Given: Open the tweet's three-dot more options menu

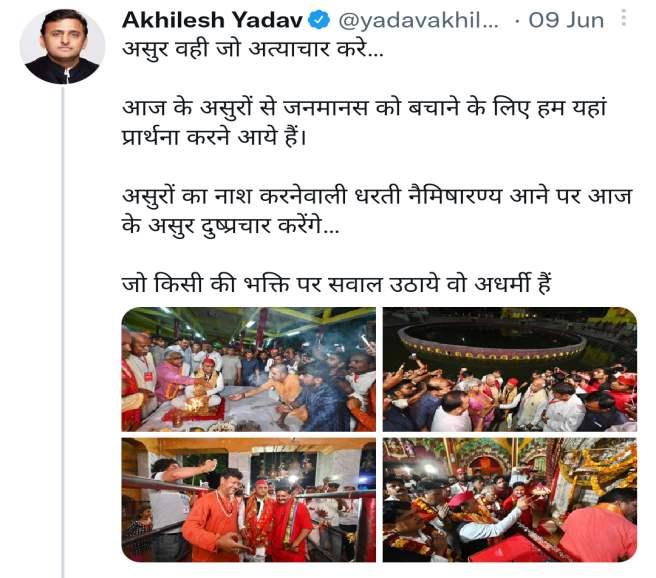Looking at the screenshot, I should tap(623, 18).
